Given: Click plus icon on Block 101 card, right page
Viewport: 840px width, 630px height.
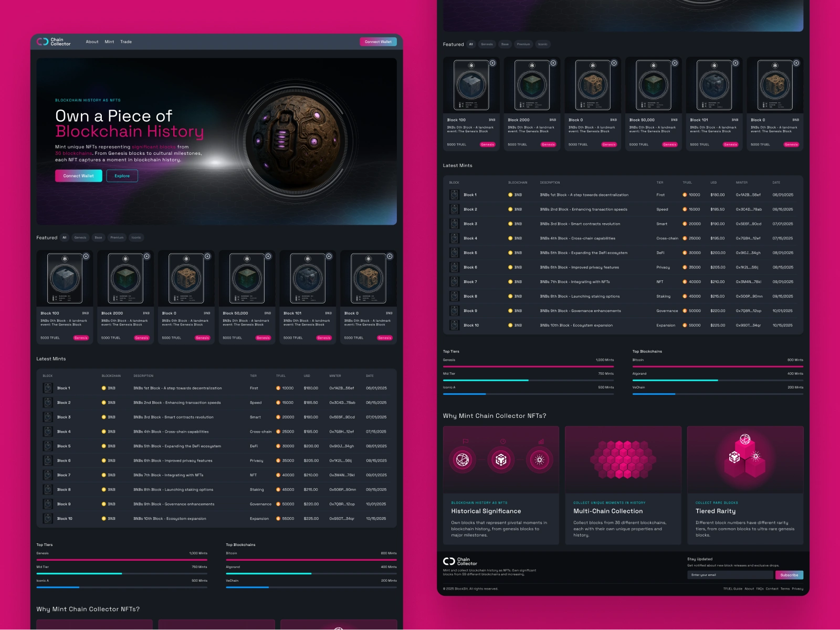Looking at the screenshot, I should point(736,63).
